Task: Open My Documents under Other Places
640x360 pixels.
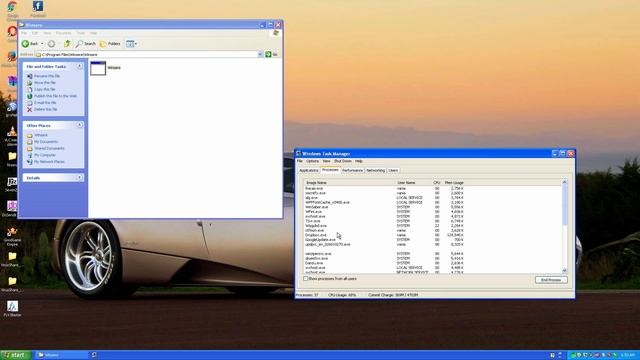Action: pyautogui.click(x=46, y=142)
